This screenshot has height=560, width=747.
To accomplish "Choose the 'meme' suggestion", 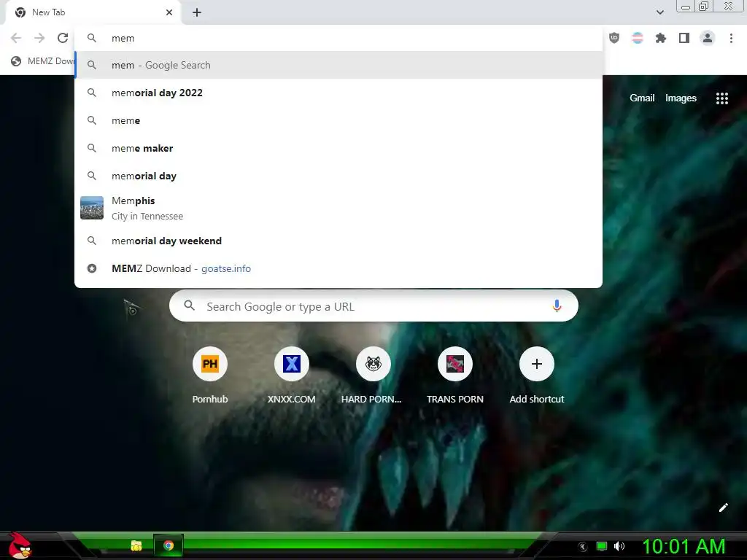I will point(338,120).
